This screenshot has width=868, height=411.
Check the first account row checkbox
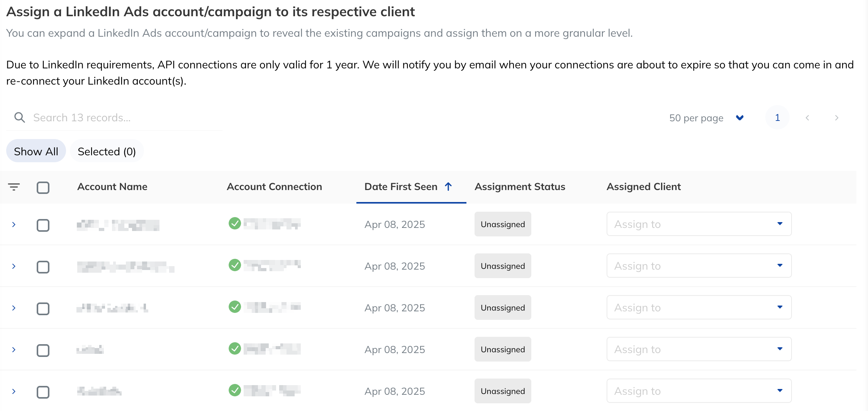[43, 225]
